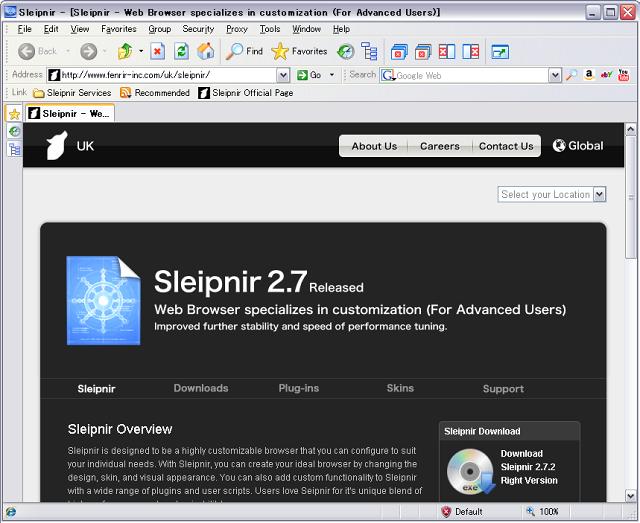640x523 pixels.
Task: Open the Help menu
Action: click(341, 29)
